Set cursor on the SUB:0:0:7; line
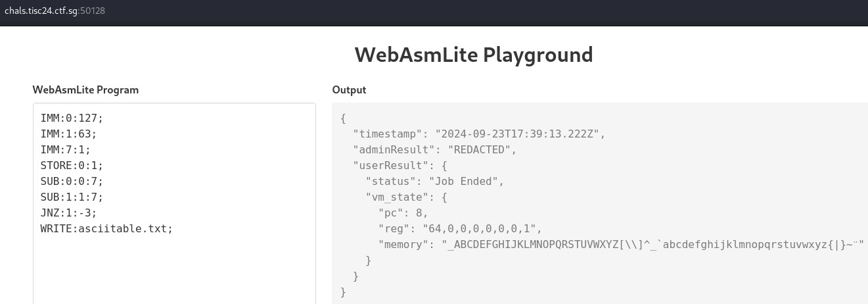The image size is (868, 304). [x=72, y=182]
